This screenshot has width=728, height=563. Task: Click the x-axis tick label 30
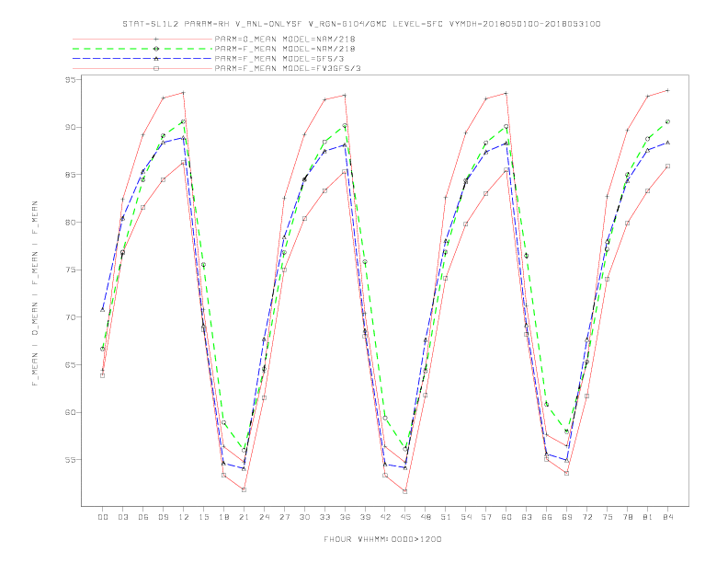tap(304, 517)
